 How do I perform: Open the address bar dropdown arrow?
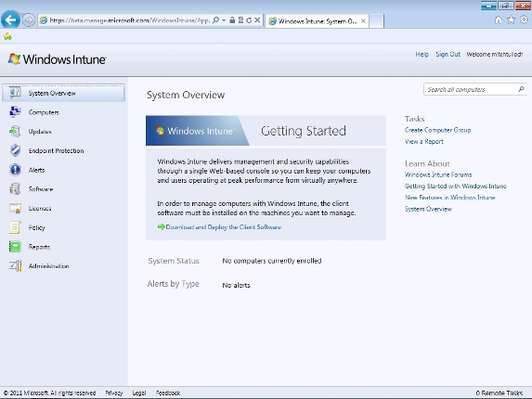[224, 20]
